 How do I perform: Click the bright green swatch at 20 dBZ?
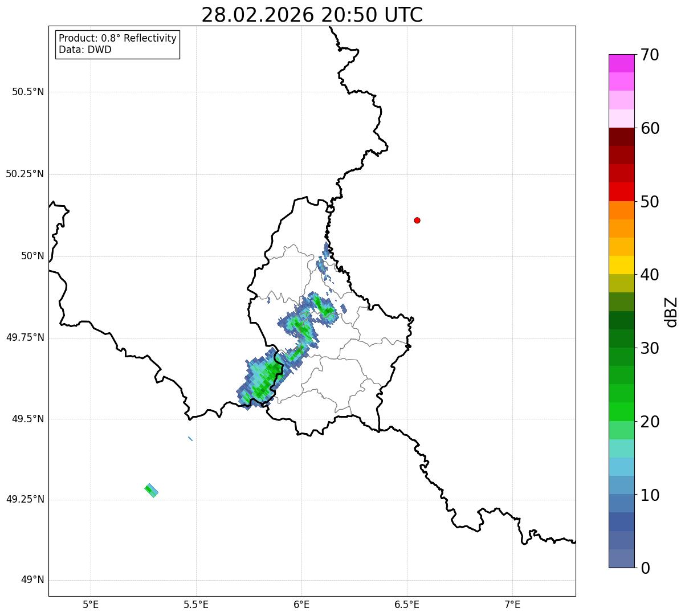(x=621, y=412)
